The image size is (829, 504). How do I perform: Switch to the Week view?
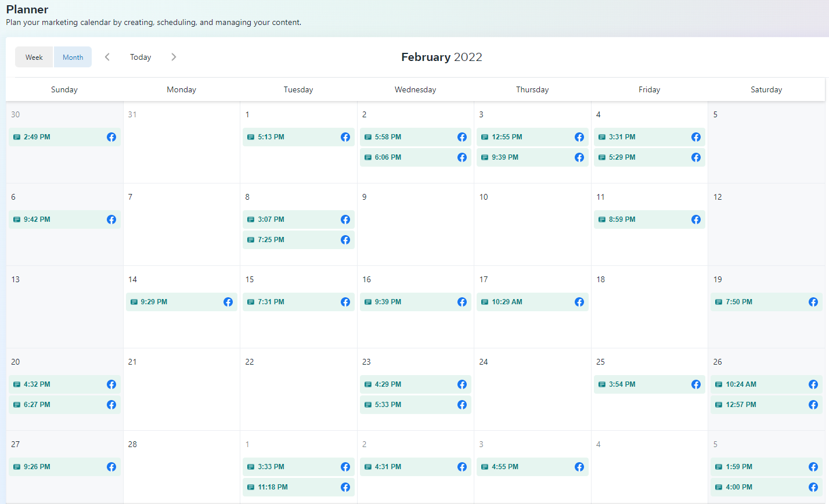coord(34,57)
